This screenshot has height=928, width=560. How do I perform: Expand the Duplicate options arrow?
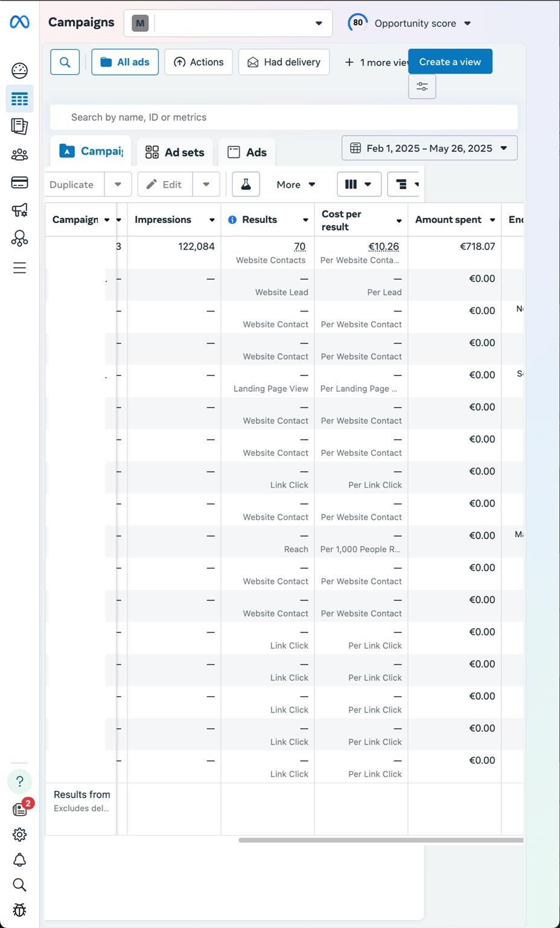[118, 184]
